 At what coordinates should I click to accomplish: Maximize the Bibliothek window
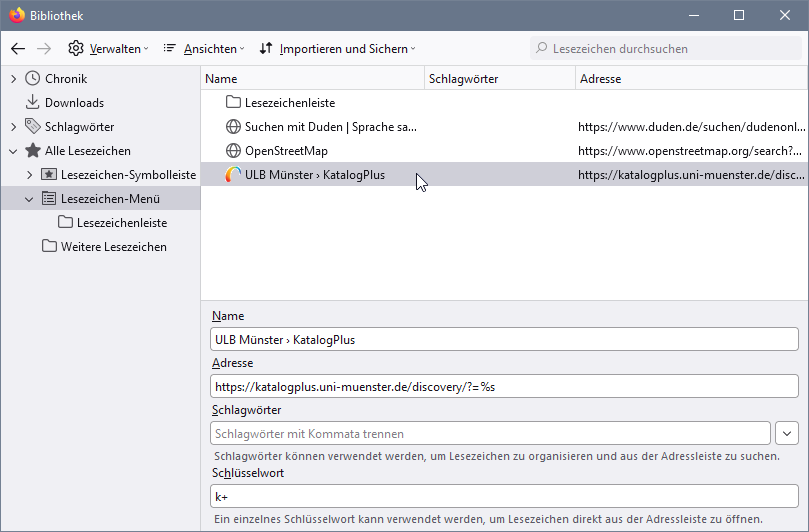(x=739, y=15)
